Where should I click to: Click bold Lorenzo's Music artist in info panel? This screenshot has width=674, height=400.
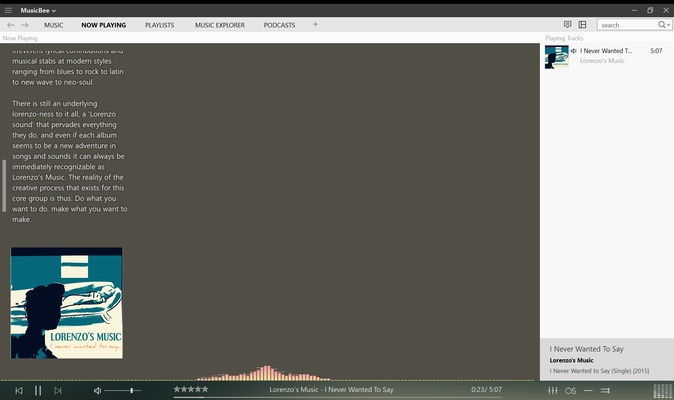pos(571,360)
